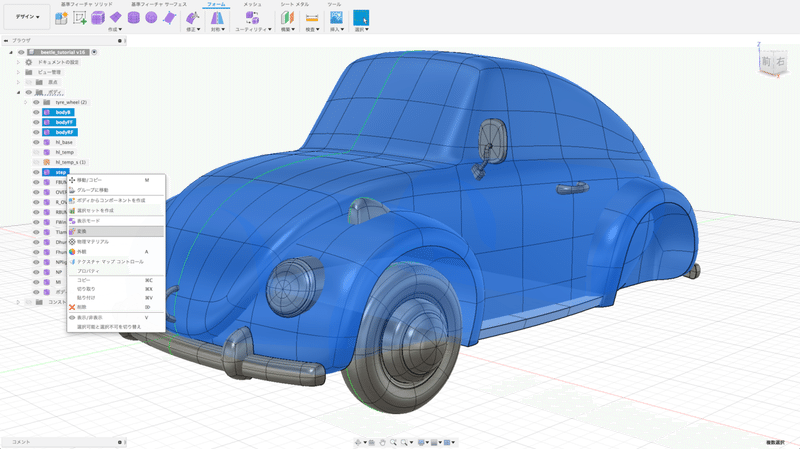Click the 挿入 insert image icon
Image resolution: width=800 pixels, height=449 pixels.
[336, 17]
